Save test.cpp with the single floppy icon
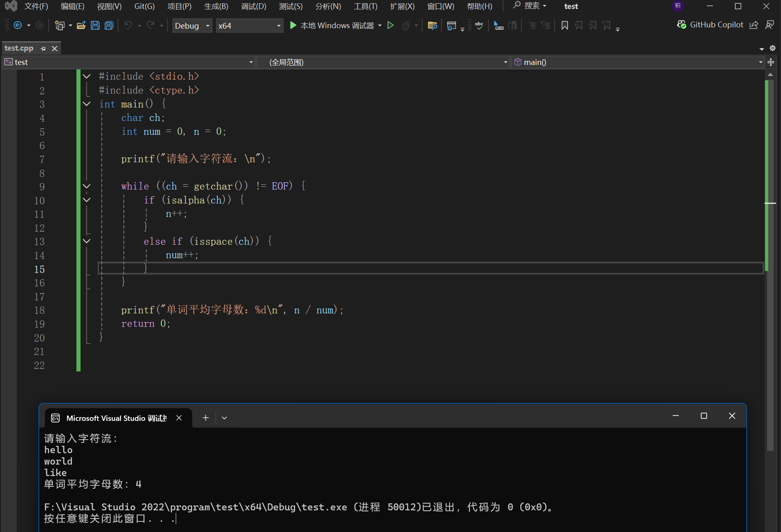 point(95,25)
